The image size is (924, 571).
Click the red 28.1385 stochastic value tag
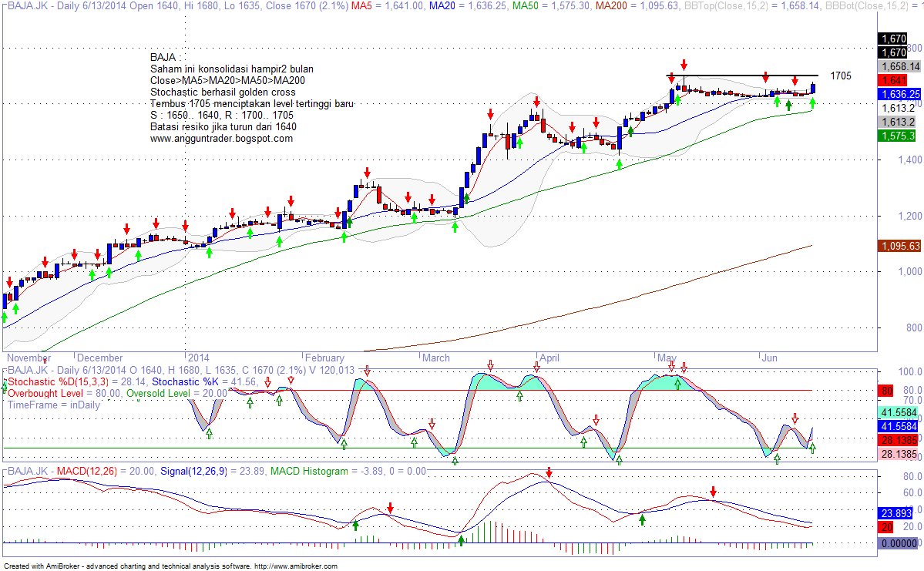click(x=899, y=440)
